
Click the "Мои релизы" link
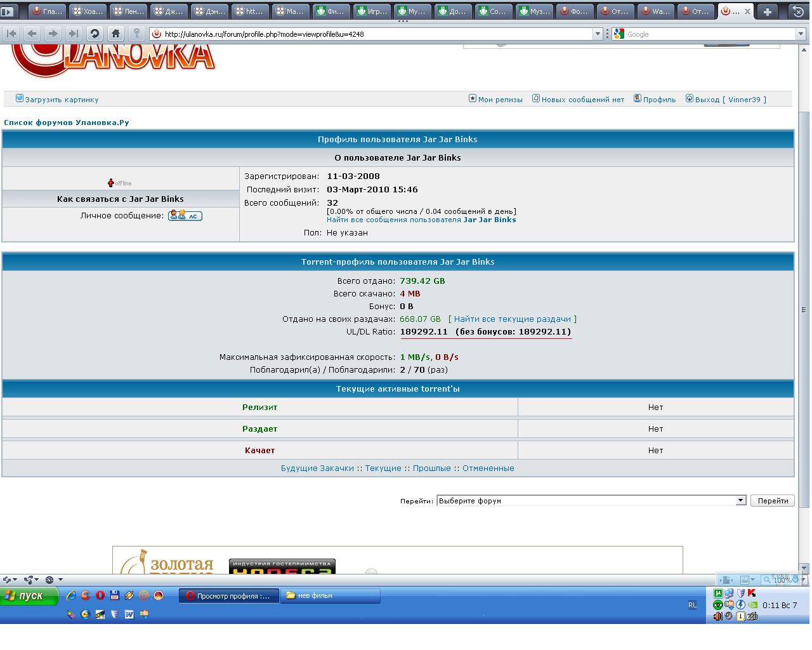tap(500, 100)
